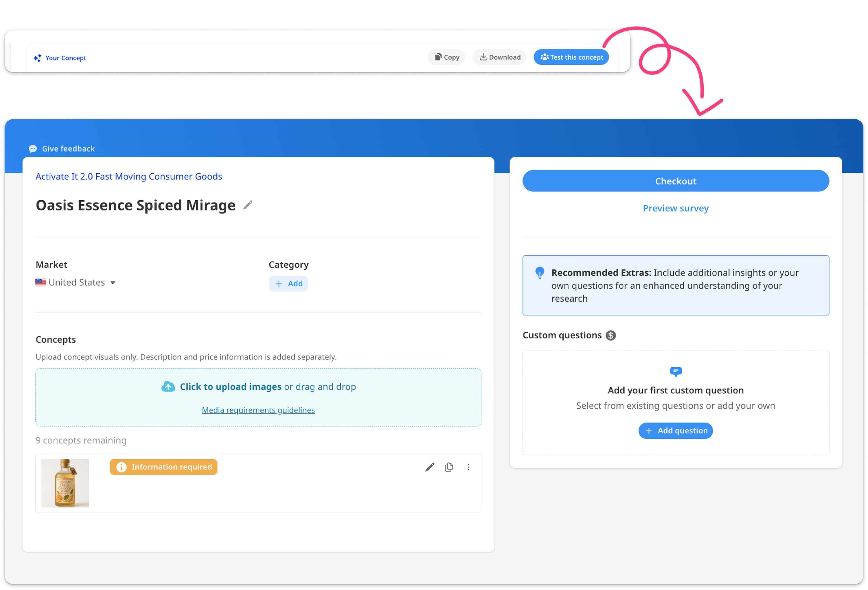This screenshot has width=868, height=590.
Task: Click the Checkout button
Action: click(x=676, y=181)
